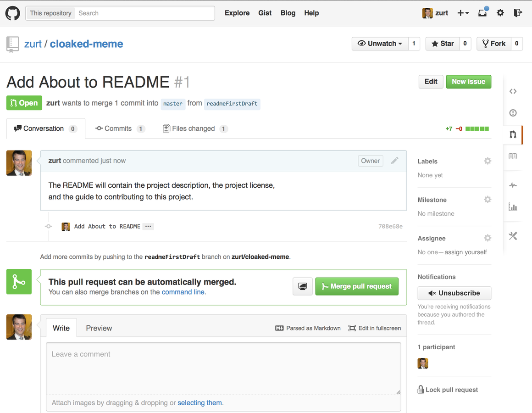The height and width of the screenshot is (413, 532).
Task: Open the participant avatar
Action: pos(423,363)
